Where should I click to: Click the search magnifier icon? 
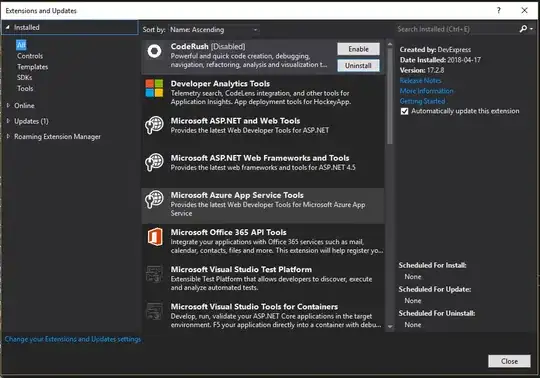pos(523,29)
